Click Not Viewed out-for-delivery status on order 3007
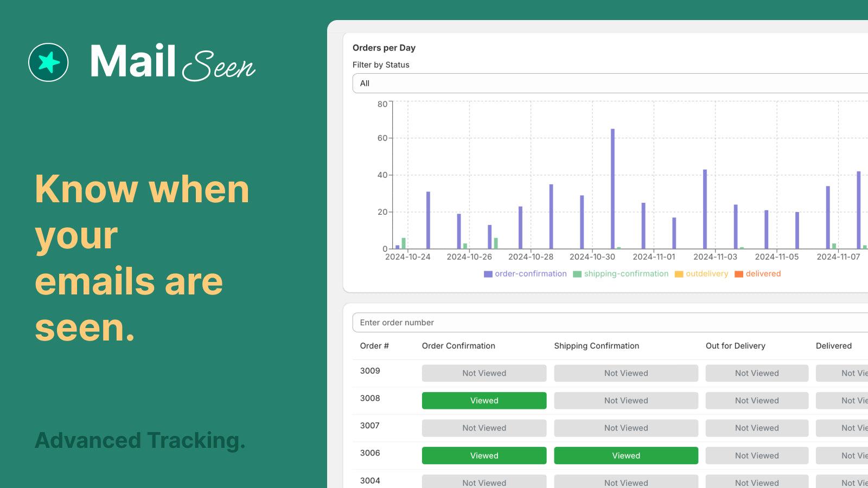This screenshot has height=488, width=868. point(756,428)
